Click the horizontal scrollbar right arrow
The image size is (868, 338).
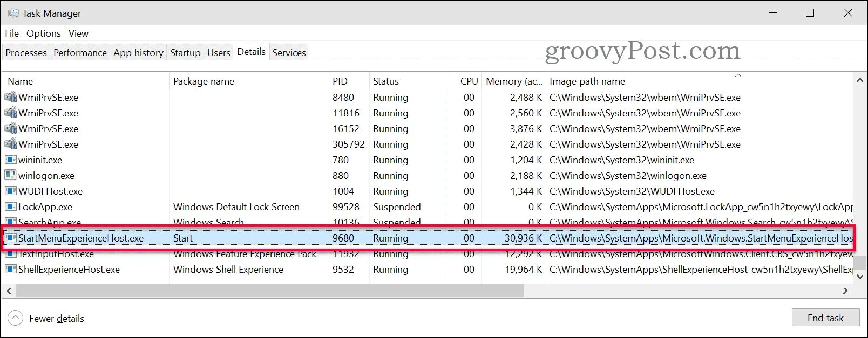click(845, 291)
